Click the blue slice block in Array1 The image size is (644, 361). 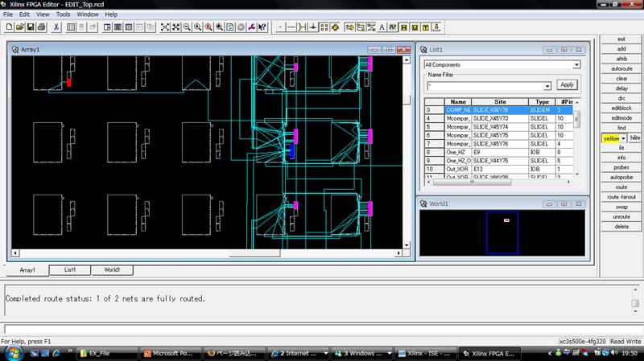click(292, 151)
